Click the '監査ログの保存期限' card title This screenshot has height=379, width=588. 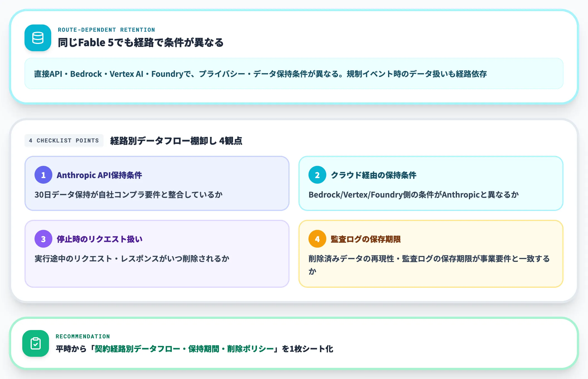point(366,239)
